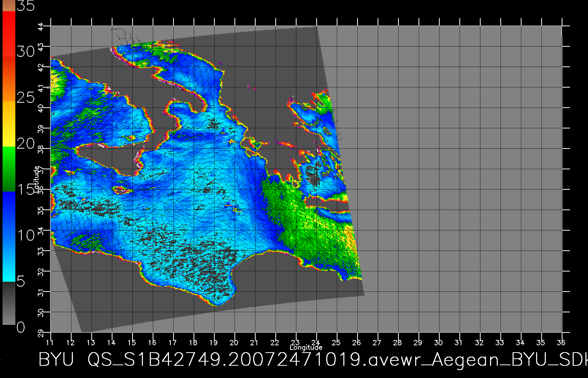Click latitude axis tick label 32
The width and height of the screenshot is (588, 378).
(41, 271)
